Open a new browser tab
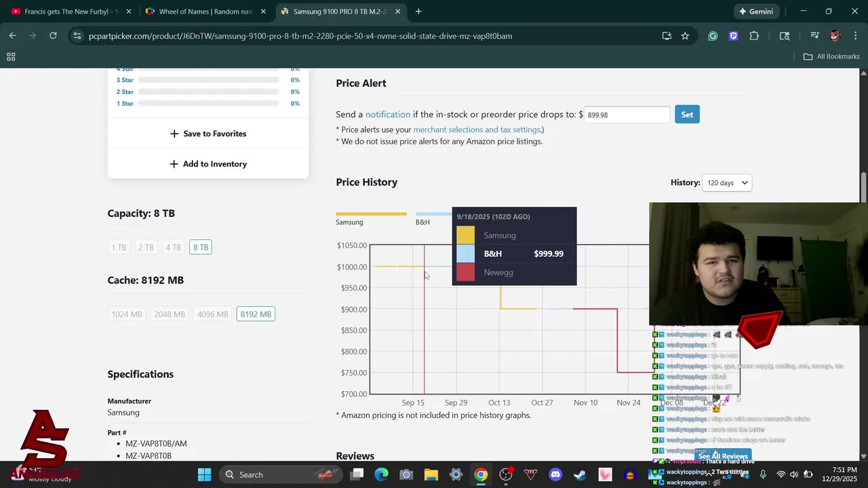The image size is (868, 488). 418,12
